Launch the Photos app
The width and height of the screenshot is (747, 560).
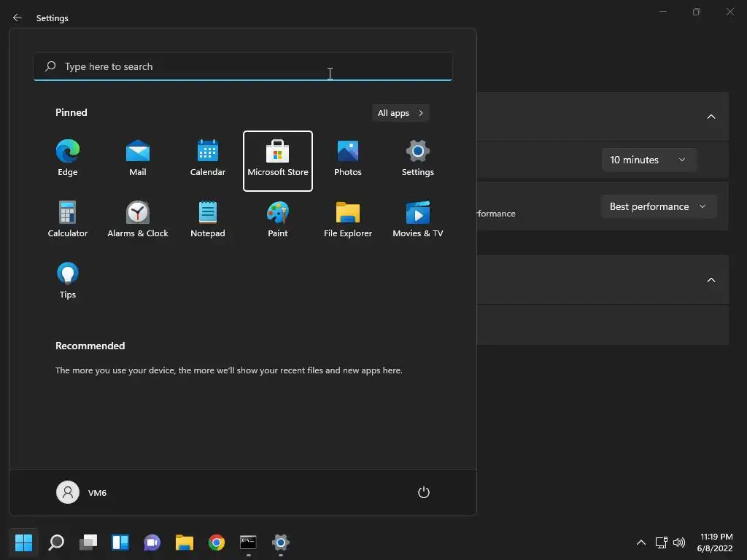(348, 160)
